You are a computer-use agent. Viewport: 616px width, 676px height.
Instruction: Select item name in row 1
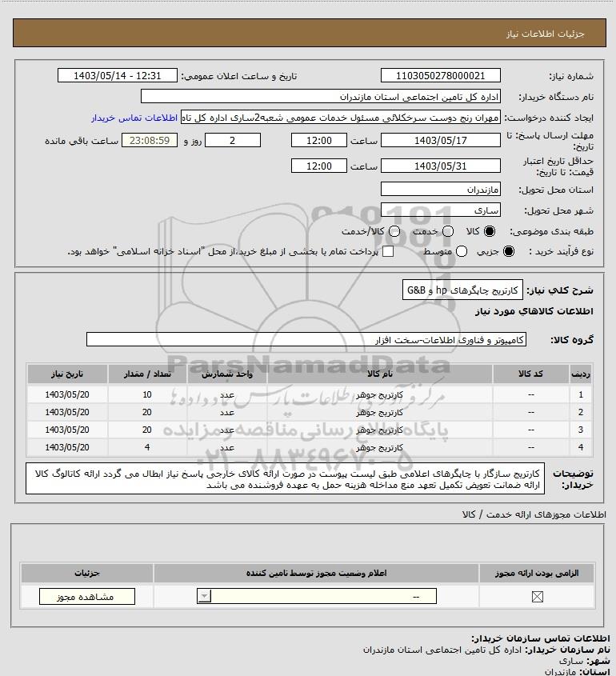coord(379,395)
